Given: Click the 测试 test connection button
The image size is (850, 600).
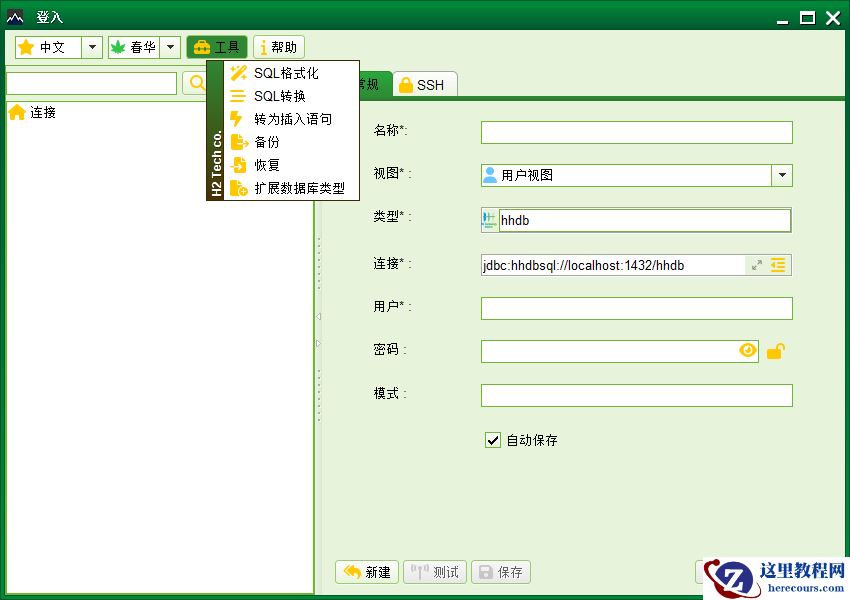Looking at the screenshot, I should 434,571.
